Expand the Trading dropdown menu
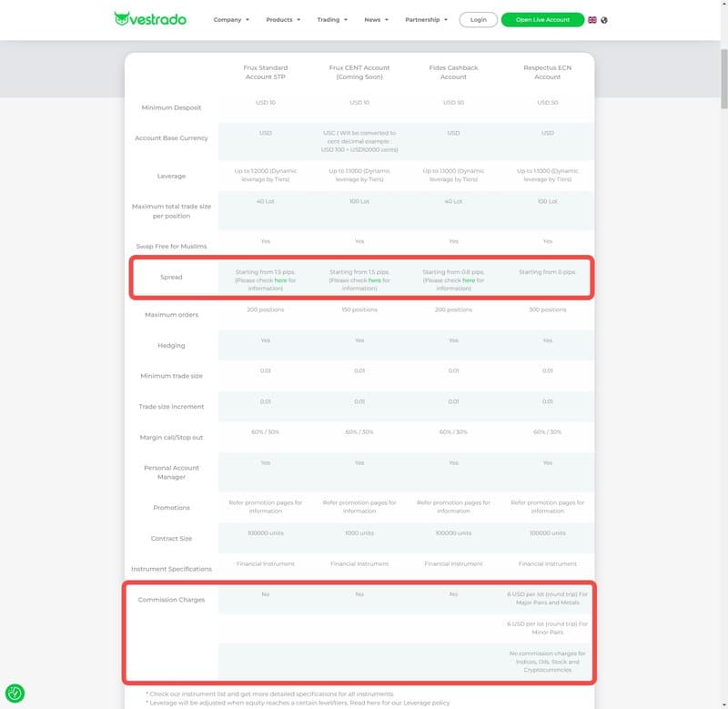This screenshot has width=728, height=709. coord(332,19)
